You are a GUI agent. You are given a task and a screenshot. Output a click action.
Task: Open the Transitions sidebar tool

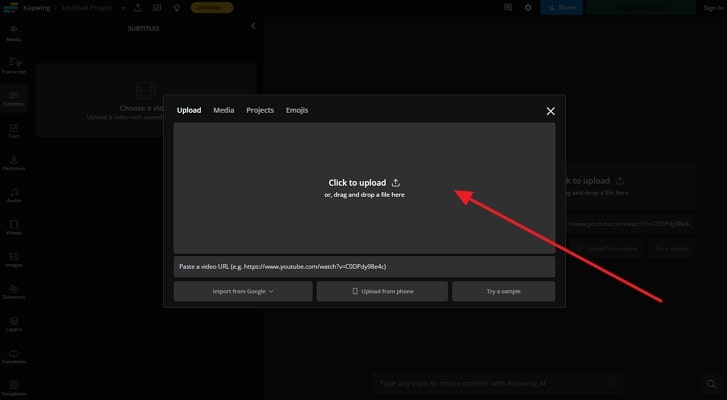pyautogui.click(x=13, y=356)
